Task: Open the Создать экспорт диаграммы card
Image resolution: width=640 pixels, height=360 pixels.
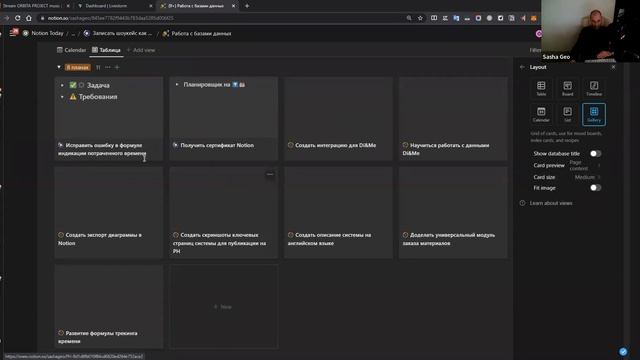Action: (x=109, y=212)
